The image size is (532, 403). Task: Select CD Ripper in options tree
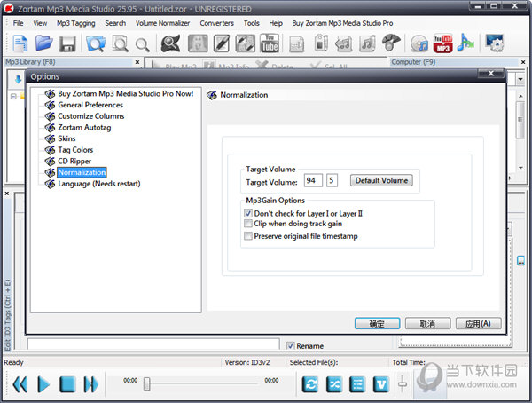[74, 161]
